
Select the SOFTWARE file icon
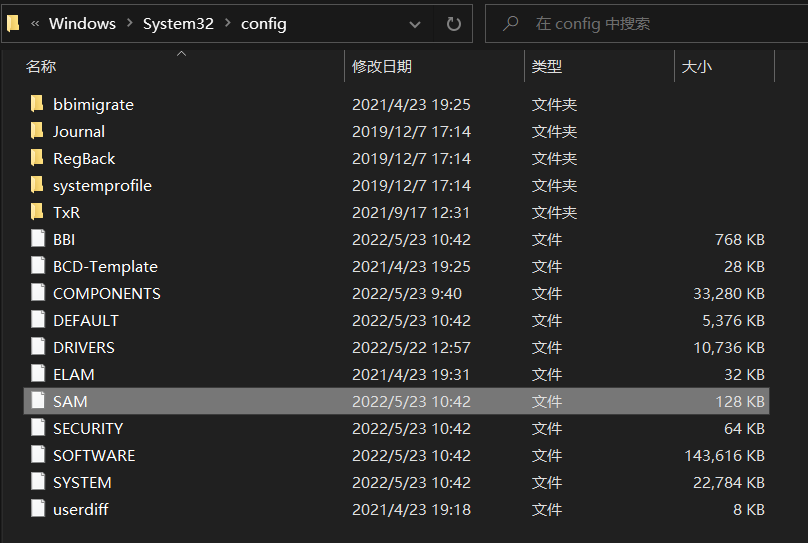(x=37, y=455)
